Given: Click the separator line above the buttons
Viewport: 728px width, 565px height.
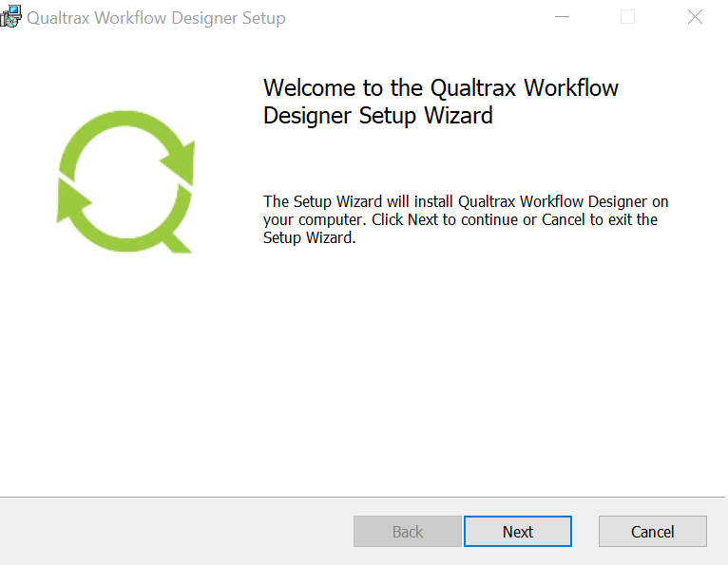Looking at the screenshot, I should coord(362,497).
